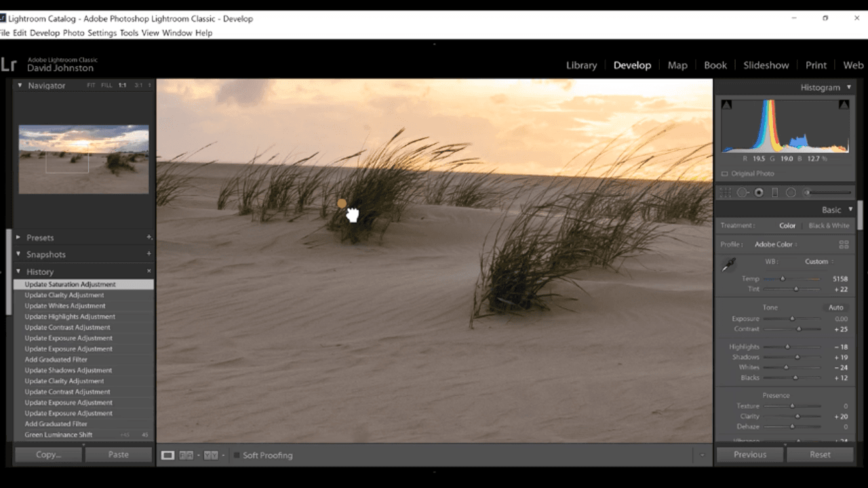This screenshot has width=868, height=488.
Task: Add a new preset with plus icon
Action: (149, 237)
